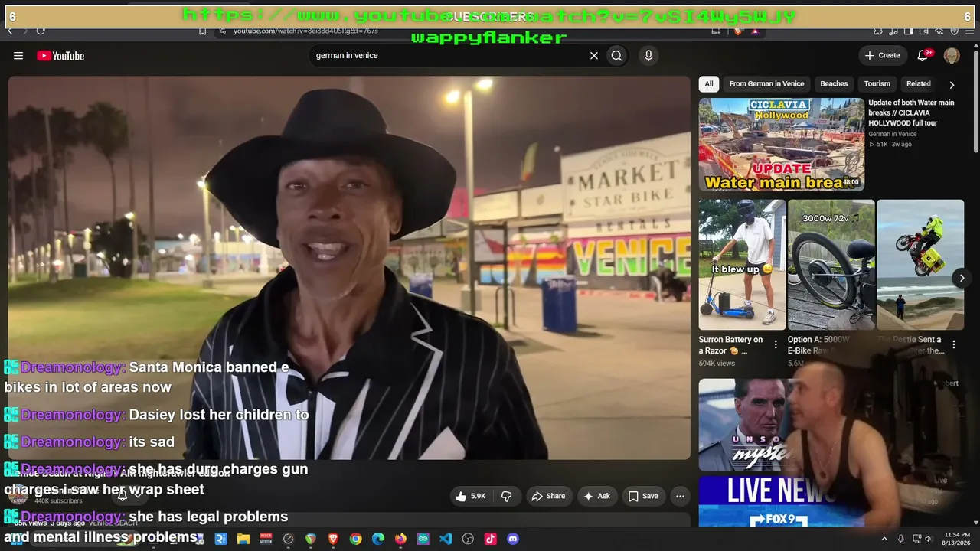
Task: Bookmark this page in the address bar
Action: point(202,31)
